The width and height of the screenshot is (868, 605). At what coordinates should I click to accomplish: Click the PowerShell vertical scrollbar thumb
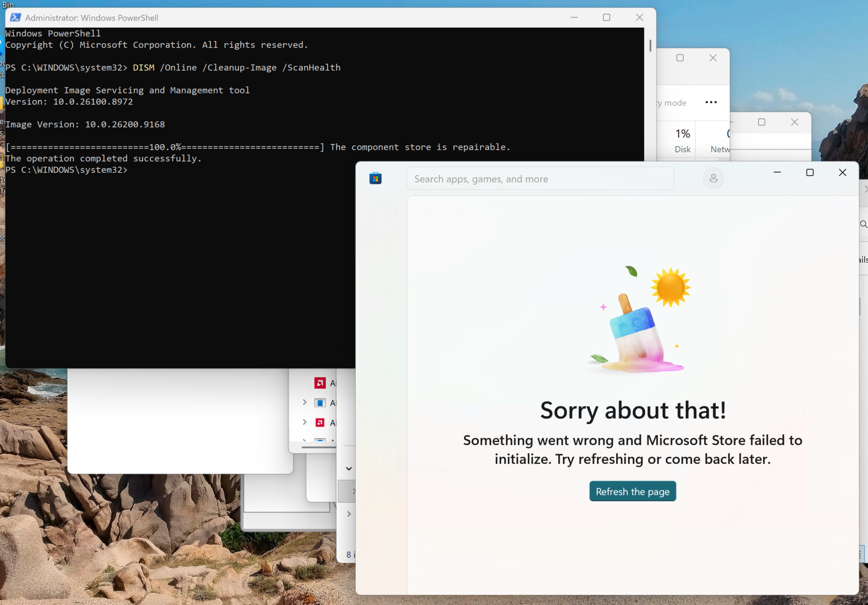650,45
